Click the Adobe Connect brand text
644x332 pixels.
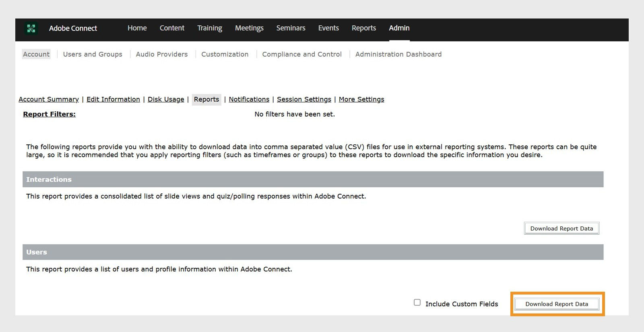[73, 28]
